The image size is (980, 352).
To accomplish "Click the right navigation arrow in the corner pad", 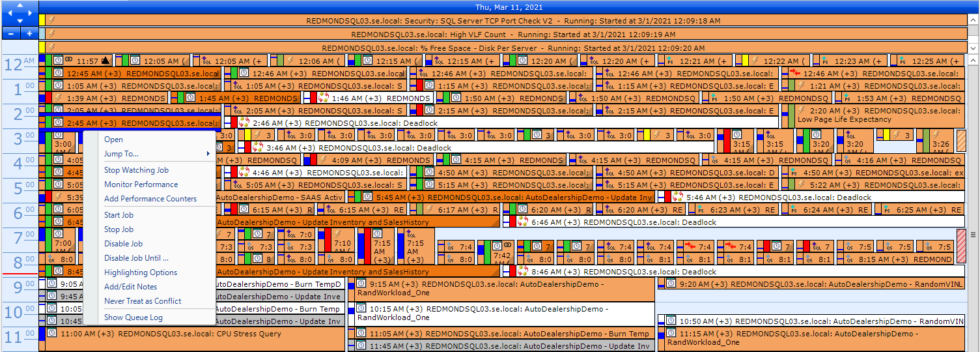I will 30,14.
